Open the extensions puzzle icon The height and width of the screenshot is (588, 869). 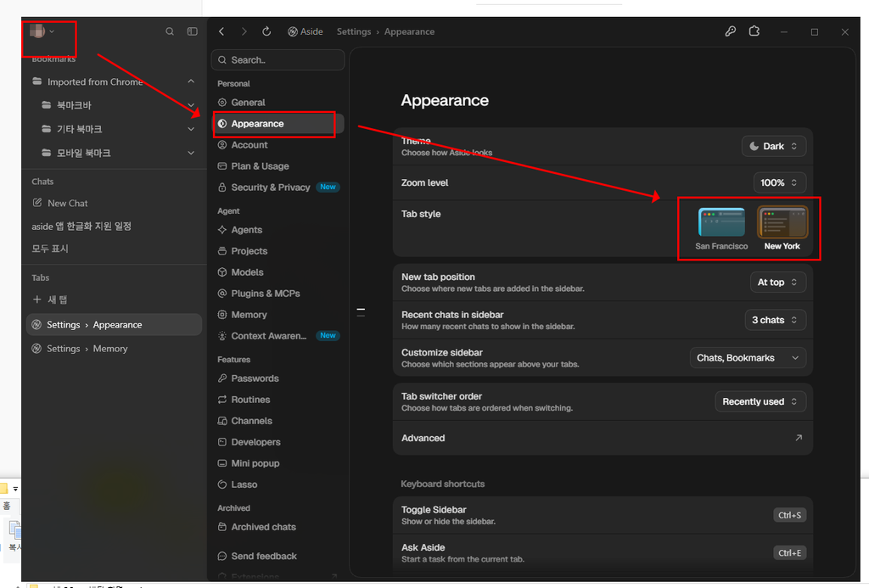[x=754, y=31]
